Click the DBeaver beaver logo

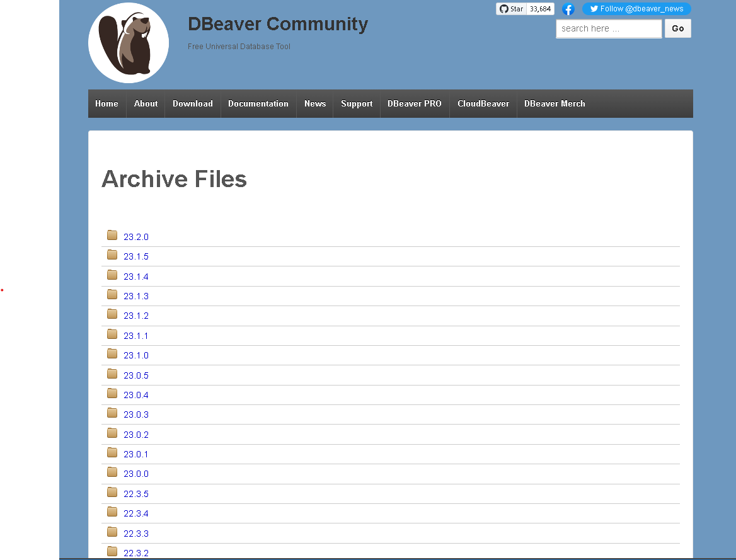(129, 43)
